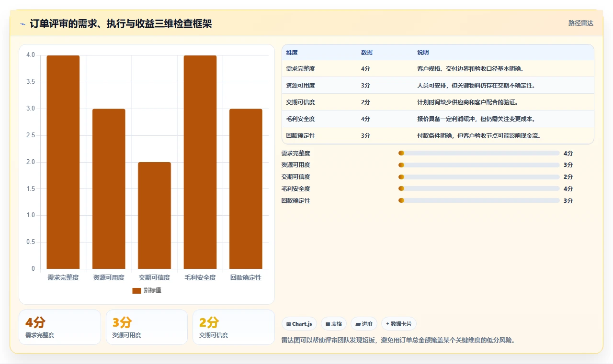Click the 交期可信度 bar in chart
Image resolution: width=613 pixels, height=364 pixels.
click(x=154, y=216)
